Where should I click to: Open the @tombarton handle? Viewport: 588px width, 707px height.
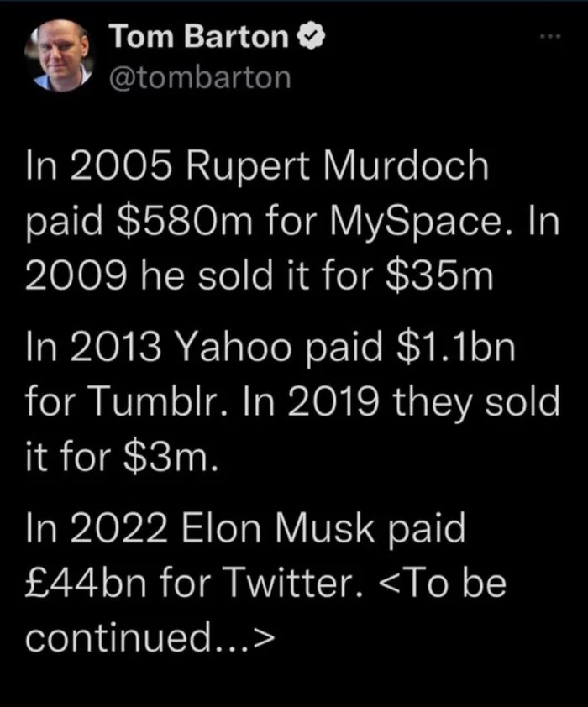point(200,77)
